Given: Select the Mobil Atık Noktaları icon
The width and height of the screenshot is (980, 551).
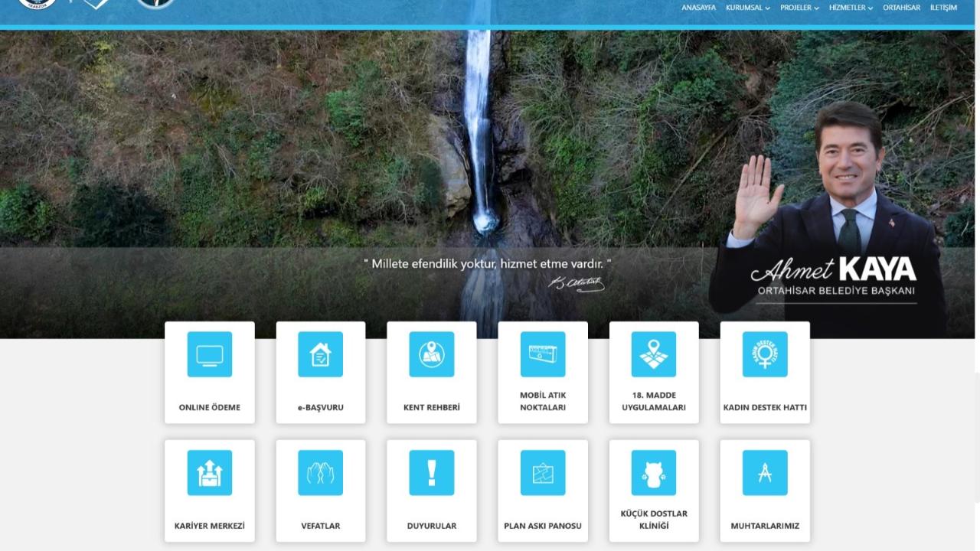Looking at the screenshot, I should coord(543,354).
